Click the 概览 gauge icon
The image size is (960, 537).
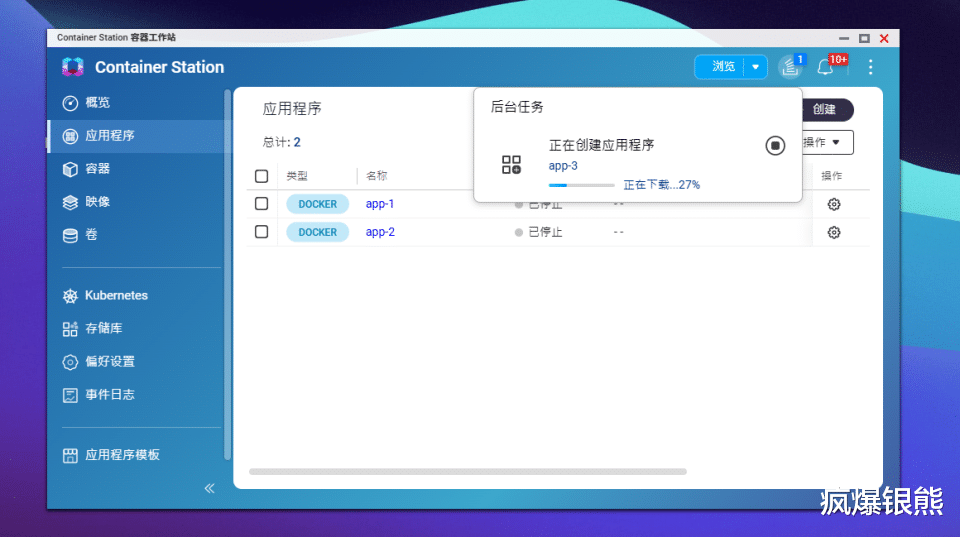click(x=70, y=103)
